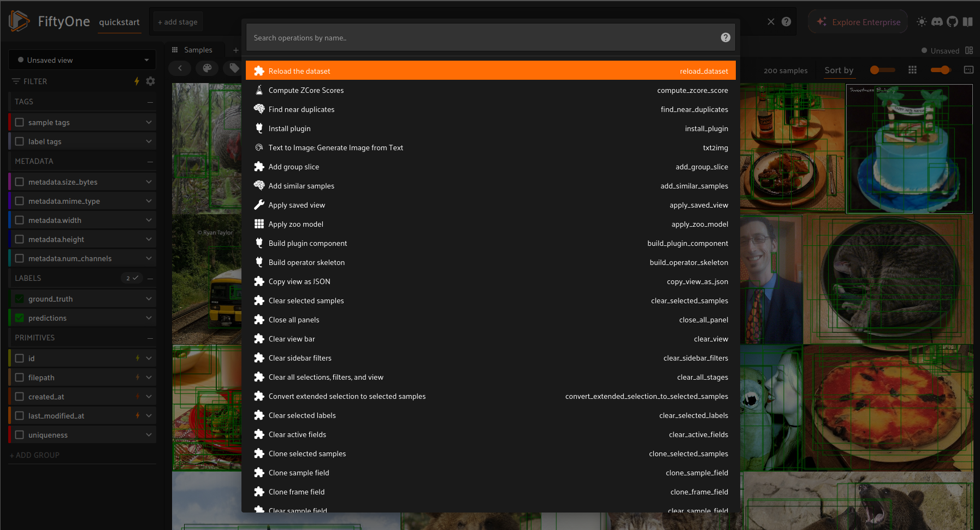Run Compute ZCore Scores operation
The image size is (980, 530).
(x=491, y=90)
